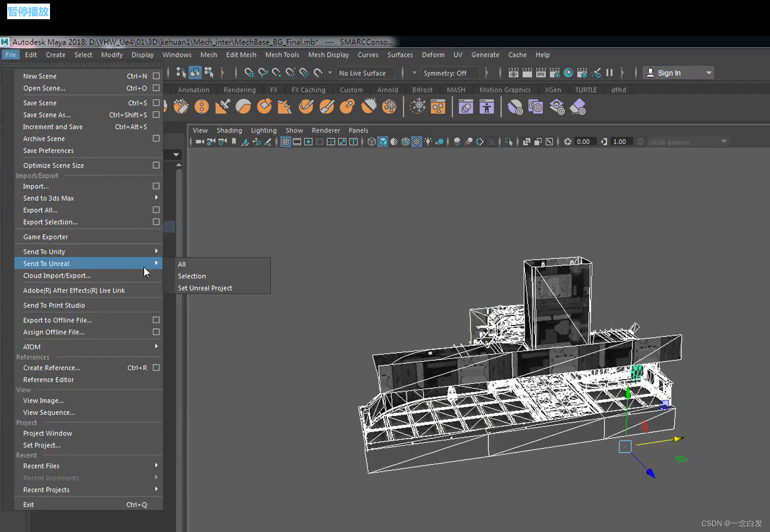The width and height of the screenshot is (770, 532).
Task: Open the Deform menu
Action: (x=433, y=55)
